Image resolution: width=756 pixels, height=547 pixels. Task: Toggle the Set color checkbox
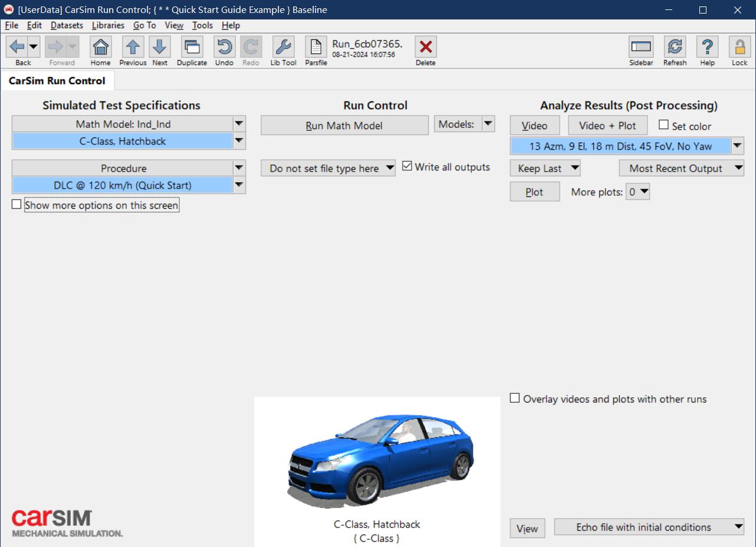click(663, 125)
